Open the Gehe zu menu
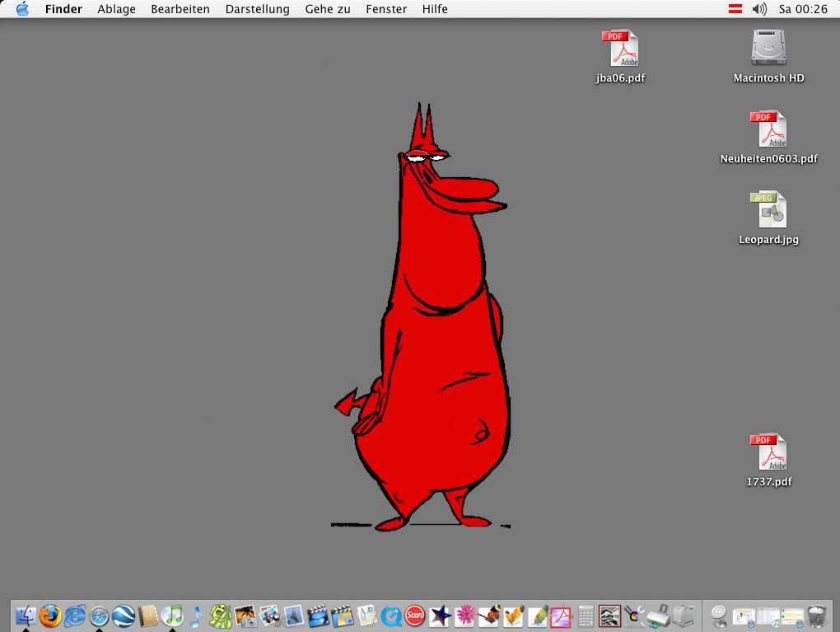The height and width of the screenshot is (632, 840). (x=327, y=9)
